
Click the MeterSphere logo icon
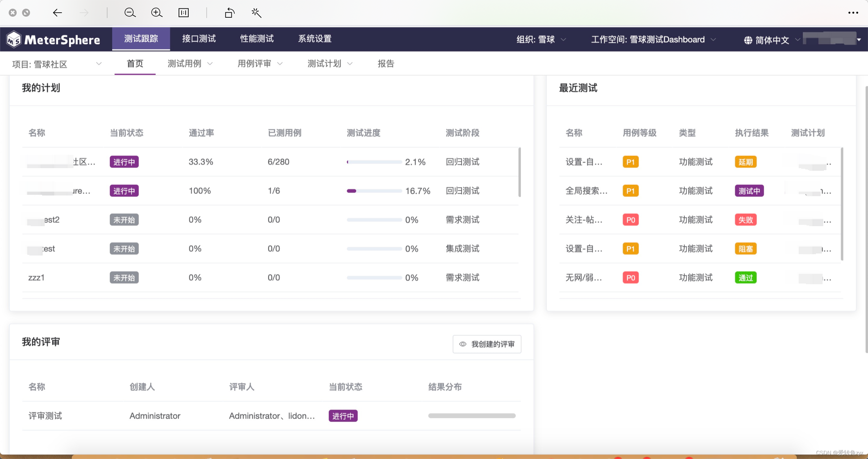coord(13,39)
